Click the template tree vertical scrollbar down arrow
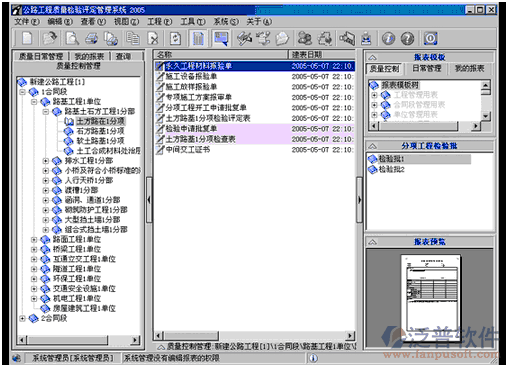511x370 pixels. [486, 116]
